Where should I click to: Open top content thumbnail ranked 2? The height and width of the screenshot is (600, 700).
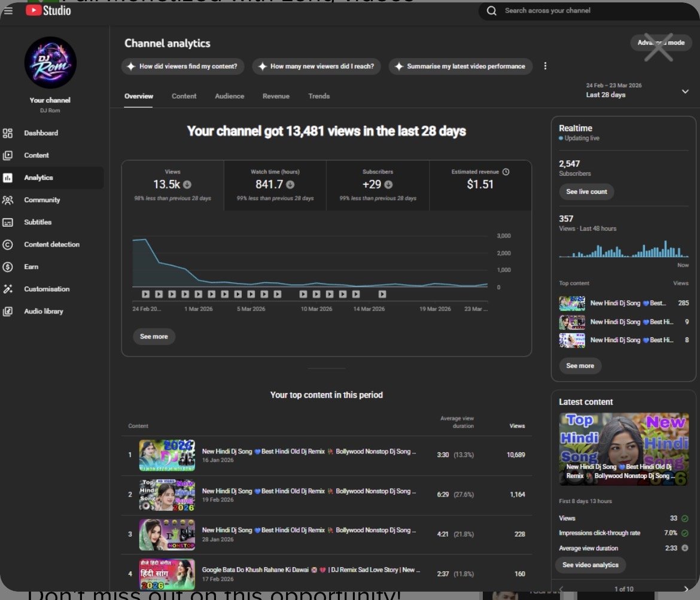point(167,495)
